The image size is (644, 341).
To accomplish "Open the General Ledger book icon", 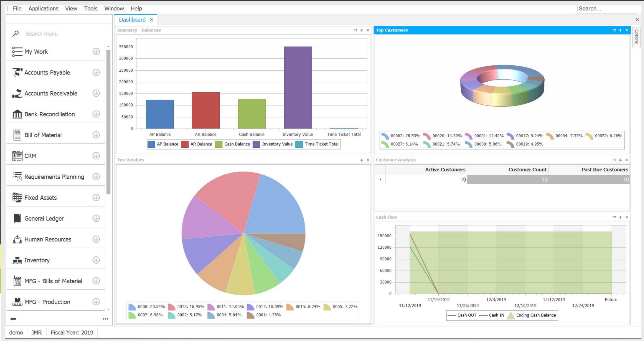I will 17,218.
